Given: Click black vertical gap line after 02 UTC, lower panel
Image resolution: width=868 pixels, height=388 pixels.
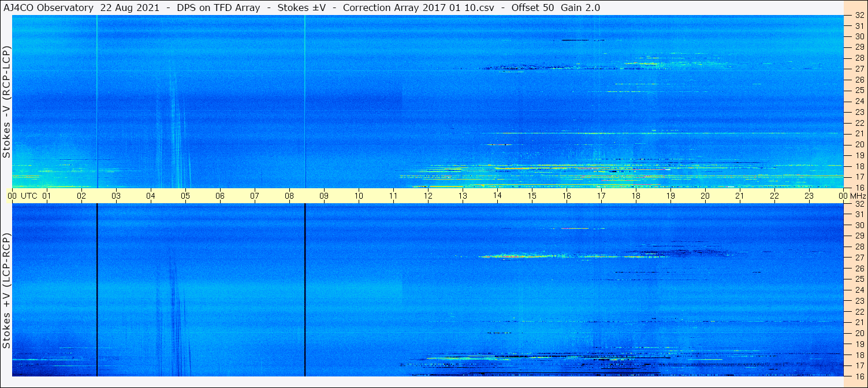Looking at the screenshot, I should 97,290.
